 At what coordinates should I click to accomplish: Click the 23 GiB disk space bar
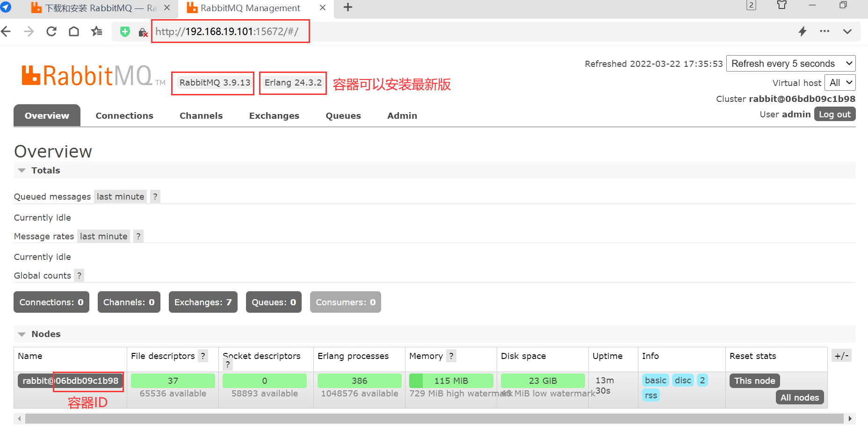click(x=542, y=381)
